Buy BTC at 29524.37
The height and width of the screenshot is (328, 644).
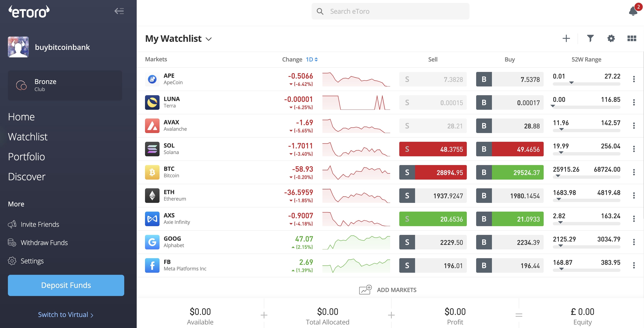(510, 172)
